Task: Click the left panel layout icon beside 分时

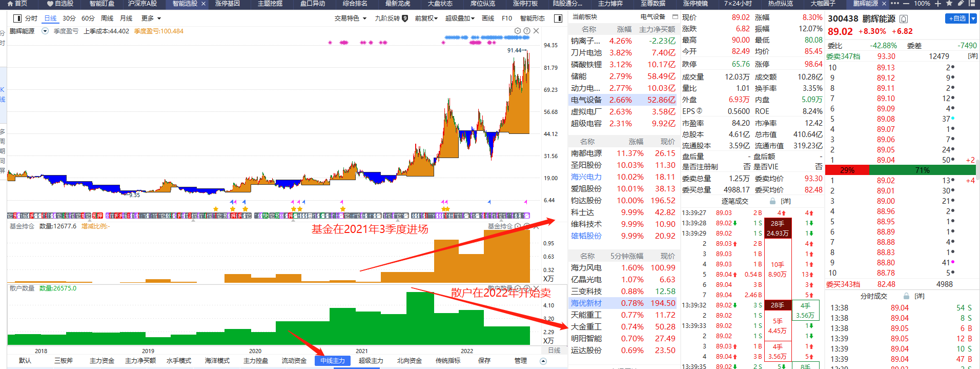Action: 17,18
